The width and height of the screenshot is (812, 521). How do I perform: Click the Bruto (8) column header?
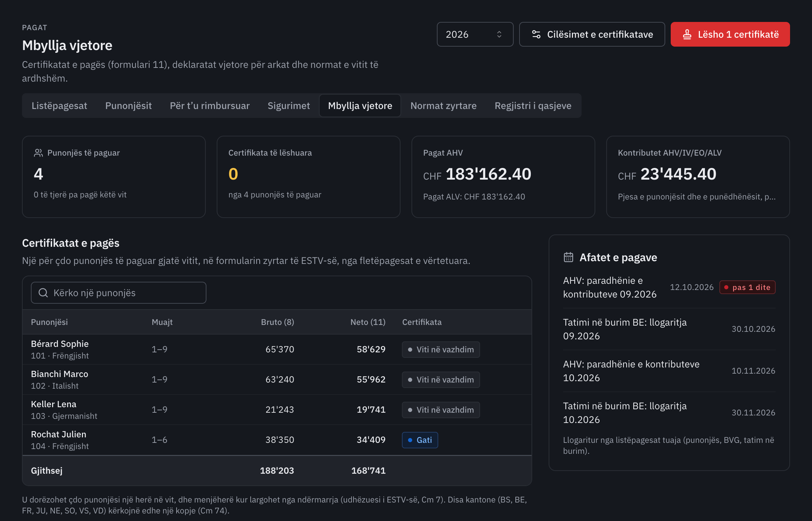point(277,322)
